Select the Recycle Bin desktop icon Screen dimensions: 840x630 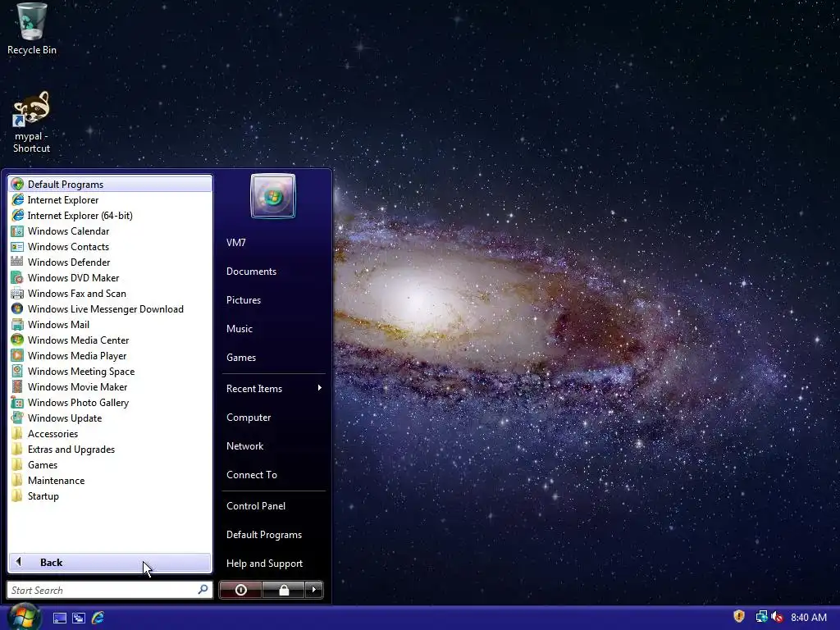[x=32, y=30]
